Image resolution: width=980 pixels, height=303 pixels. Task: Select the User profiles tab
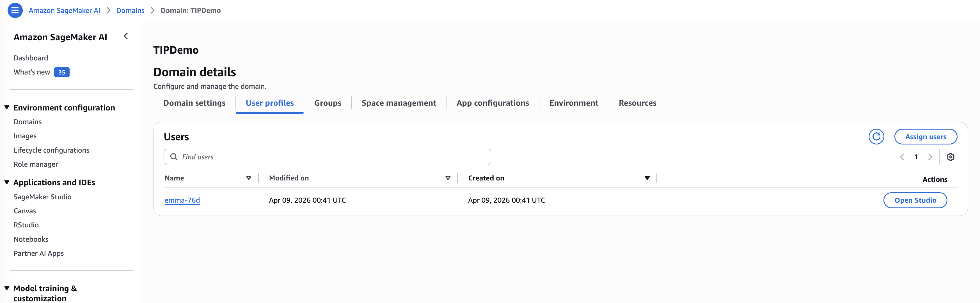pyautogui.click(x=270, y=103)
